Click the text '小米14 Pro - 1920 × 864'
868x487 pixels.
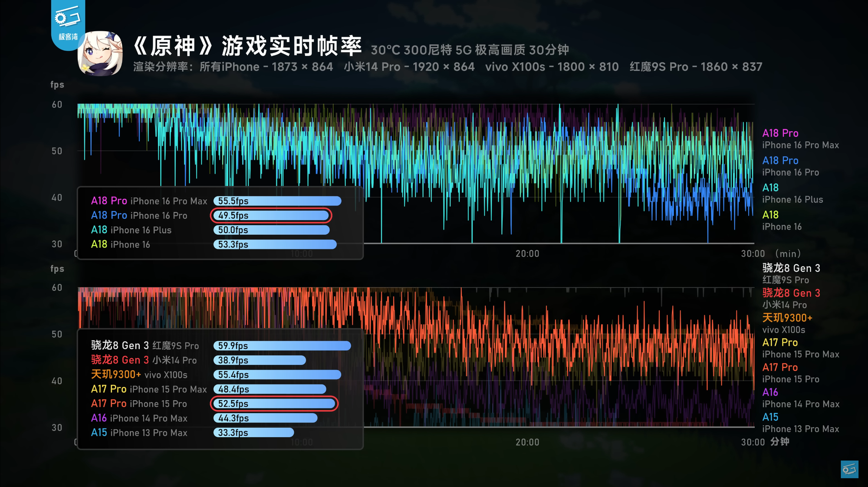click(x=409, y=67)
